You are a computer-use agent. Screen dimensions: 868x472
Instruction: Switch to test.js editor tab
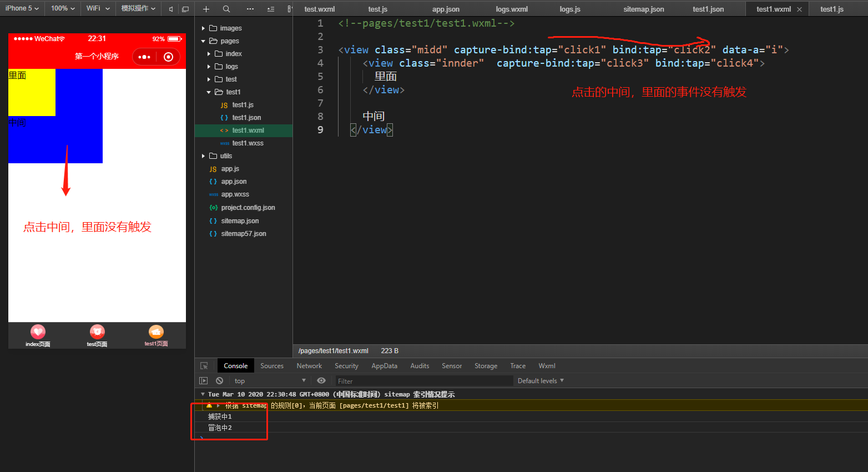pos(377,9)
